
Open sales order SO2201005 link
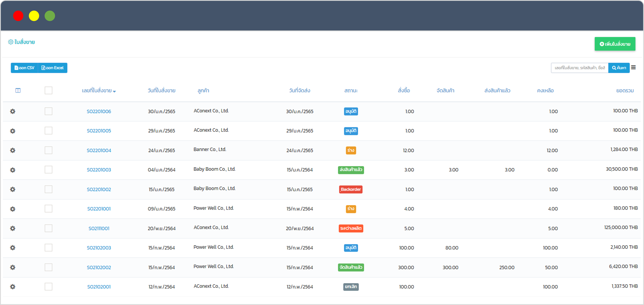[99, 131]
